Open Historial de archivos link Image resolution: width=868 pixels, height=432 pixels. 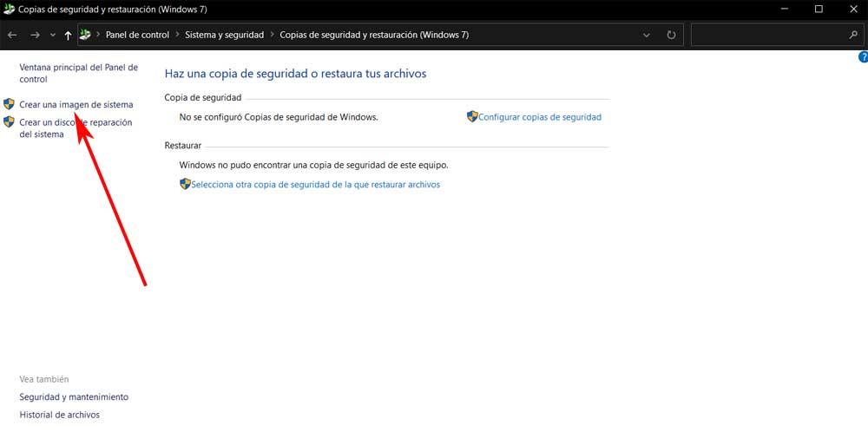60,415
